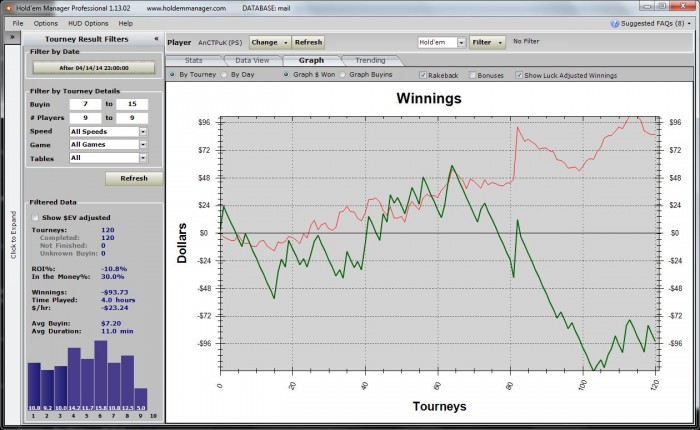Open the Speed dropdown showing All Speeds
This screenshot has height=430, width=700.
[108, 132]
